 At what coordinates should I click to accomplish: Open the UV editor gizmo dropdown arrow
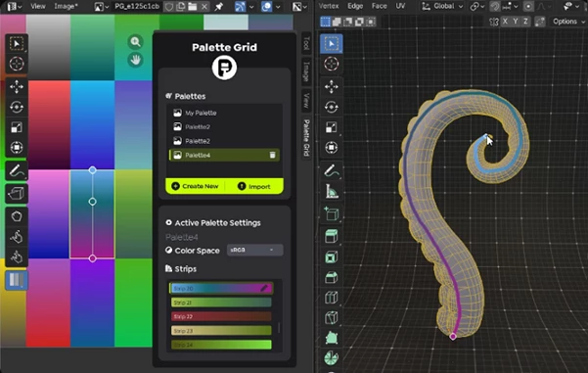pyautogui.click(x=251, y=7)
